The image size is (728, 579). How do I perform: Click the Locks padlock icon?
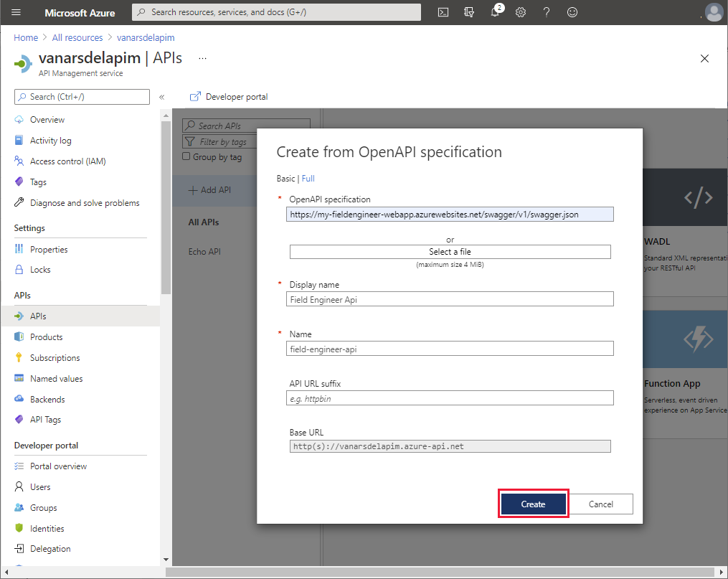(19, 269)
